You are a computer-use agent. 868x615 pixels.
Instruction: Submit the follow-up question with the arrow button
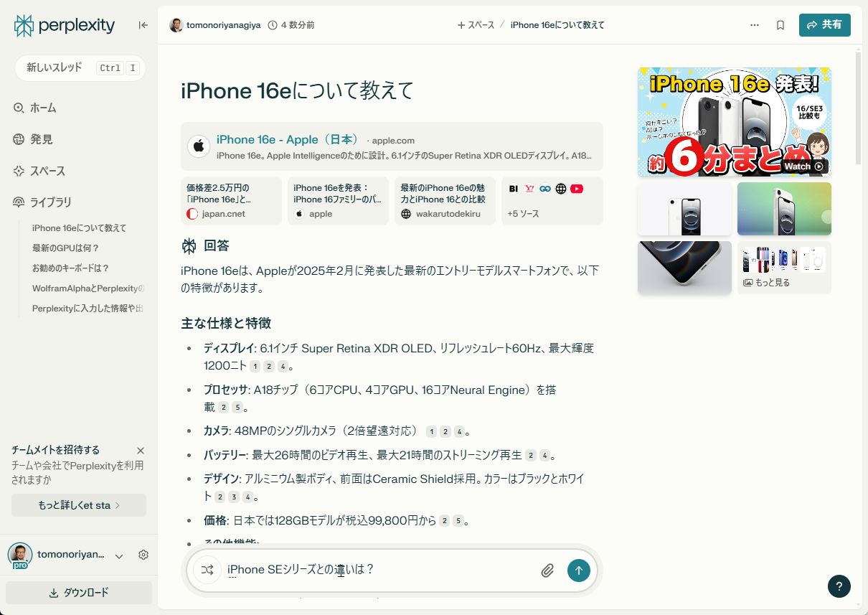(x=578, y=570)
